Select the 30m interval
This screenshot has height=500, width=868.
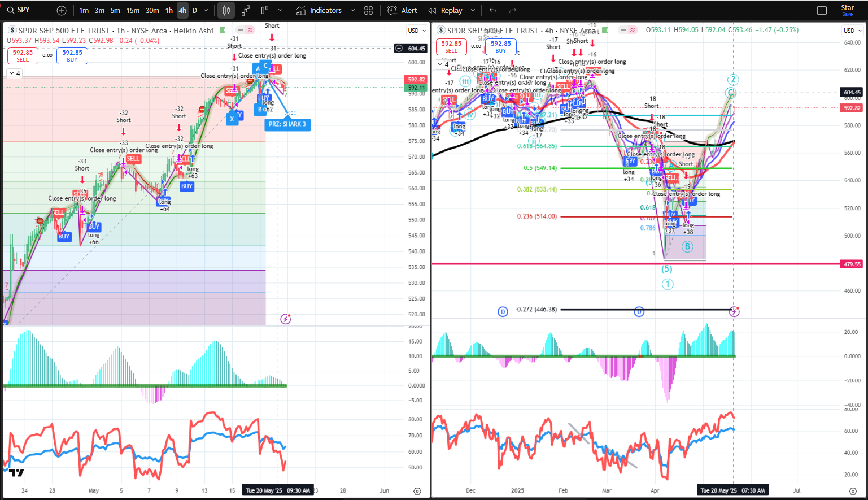[x=152, y=10]
